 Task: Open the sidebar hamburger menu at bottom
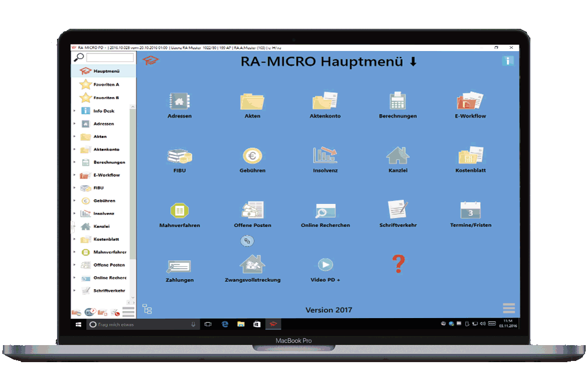coord(128,312)
